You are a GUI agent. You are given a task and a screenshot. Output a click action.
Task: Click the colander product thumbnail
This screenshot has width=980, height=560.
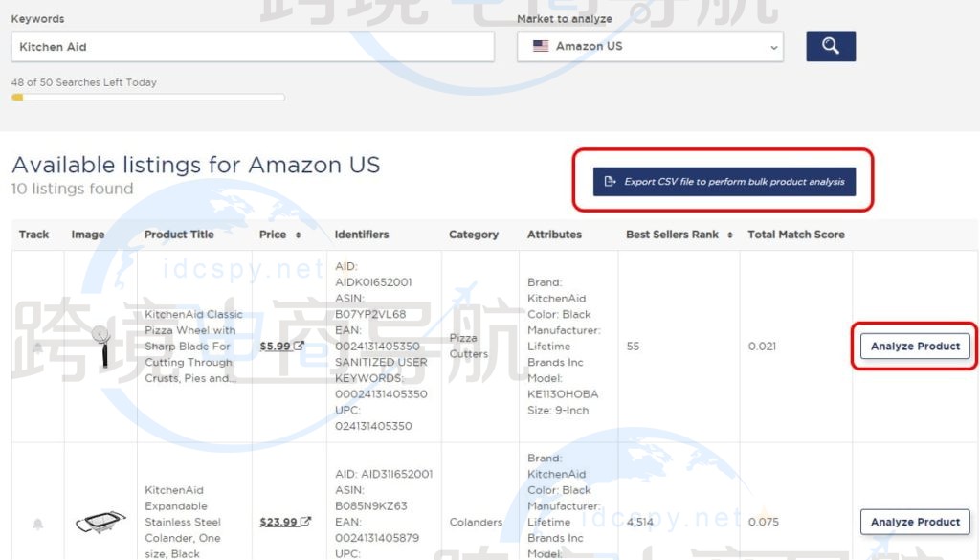point(100,523)
